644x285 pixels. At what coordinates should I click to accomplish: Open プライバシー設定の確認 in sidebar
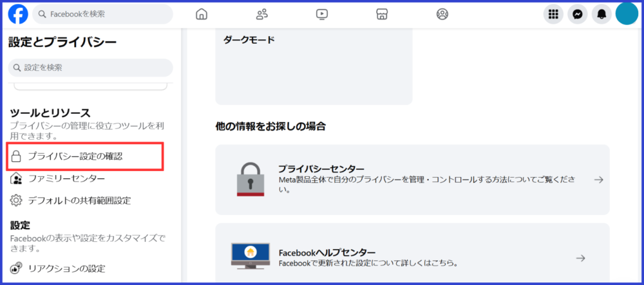86,156
